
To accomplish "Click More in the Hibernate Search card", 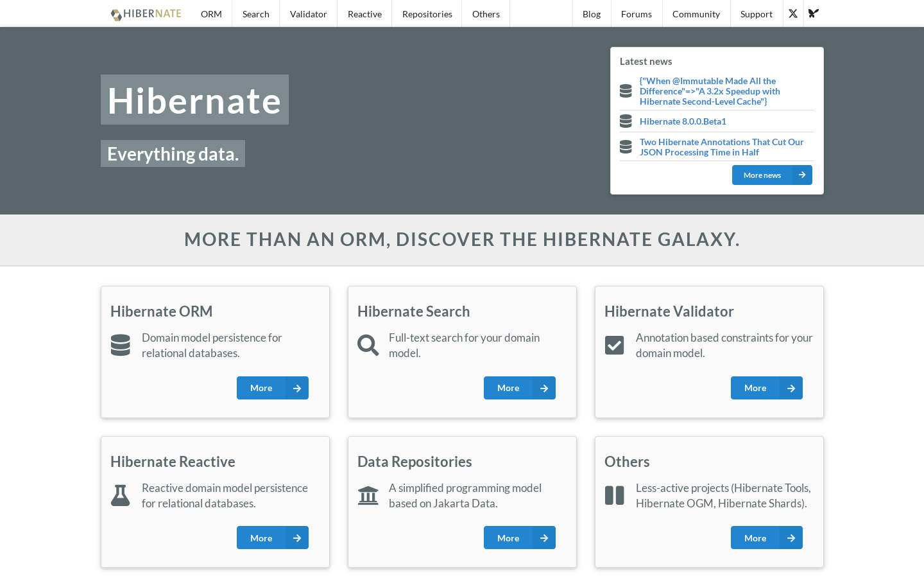I will tap(520, 388).
